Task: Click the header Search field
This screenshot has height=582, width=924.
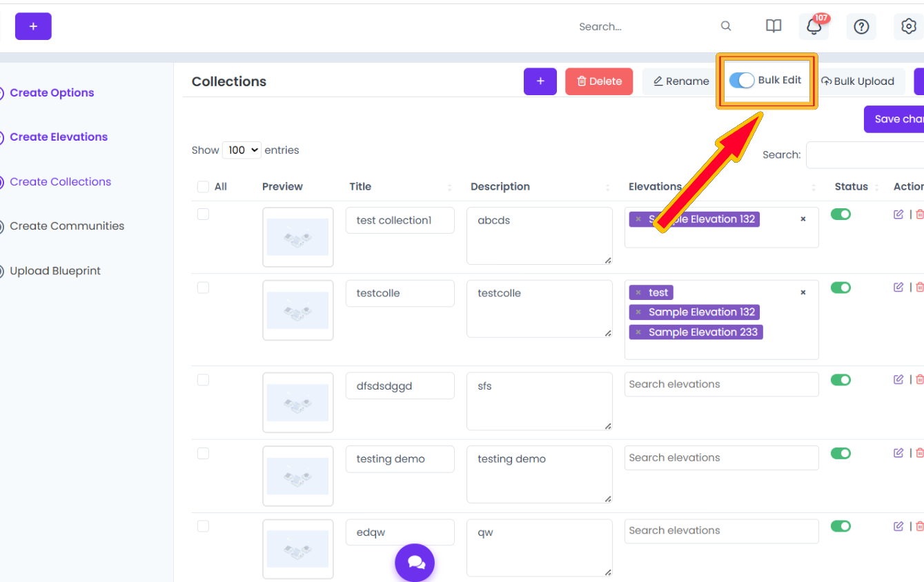Action: (x=642, y=26)
